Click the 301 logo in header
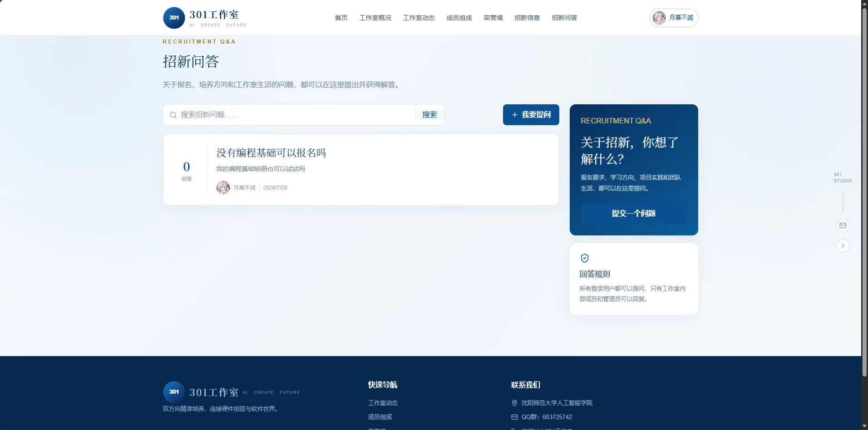The height and width of the screenshot is (430, 868). point(174,18)
